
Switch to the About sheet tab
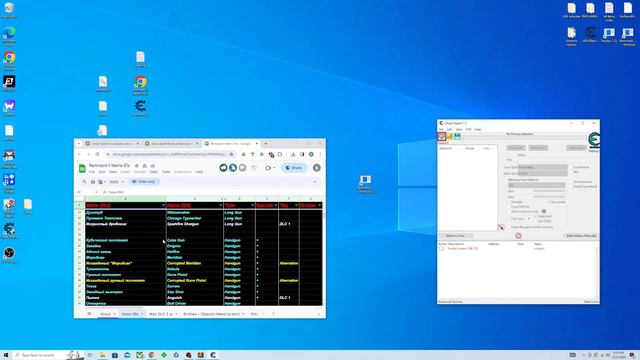[x=105, y=314]
